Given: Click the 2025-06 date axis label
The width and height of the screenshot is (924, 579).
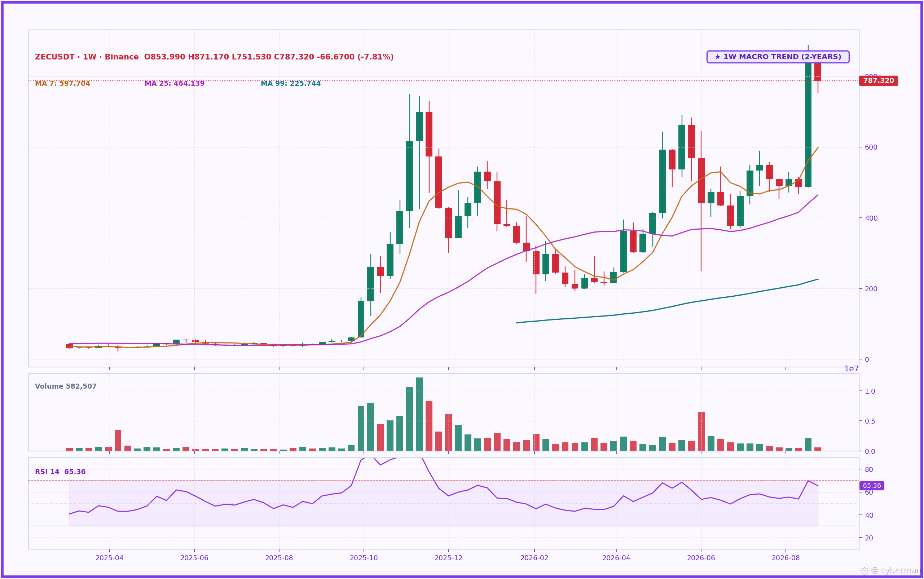Looking at the screenshot, I should point(194,558).
